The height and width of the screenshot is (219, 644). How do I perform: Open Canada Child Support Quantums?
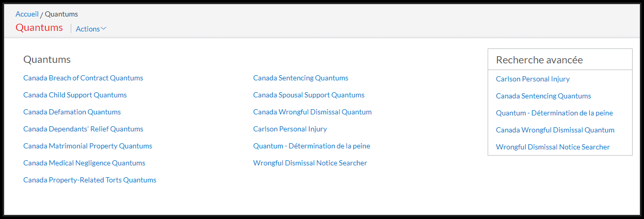(75, 95)
